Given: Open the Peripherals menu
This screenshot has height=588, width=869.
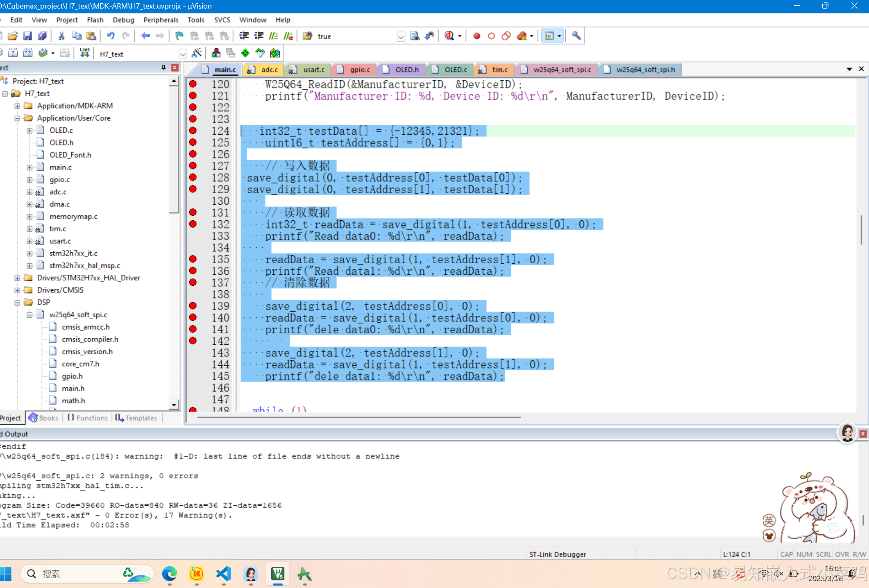Looking at the screenshot, I should [x=161, y=20].
